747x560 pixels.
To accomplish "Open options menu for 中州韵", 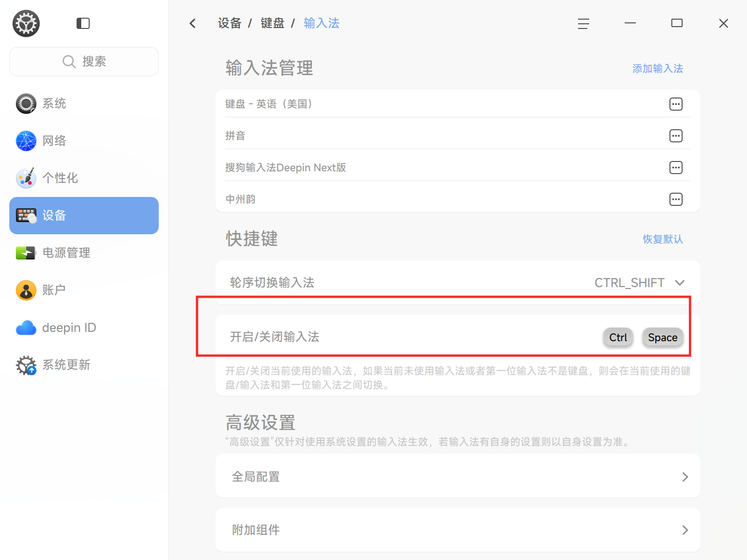I will [x=676, y=199].
